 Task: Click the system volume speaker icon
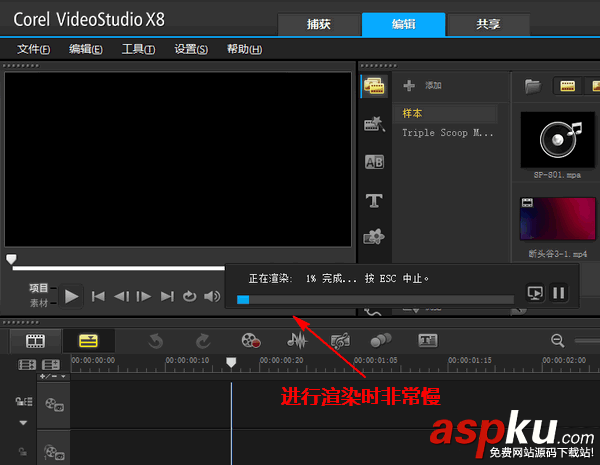pyautogui.click(x=212, y=297)
